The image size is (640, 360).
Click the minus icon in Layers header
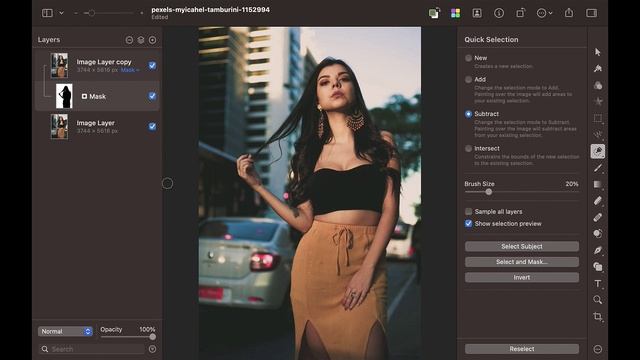pos(129,40)
